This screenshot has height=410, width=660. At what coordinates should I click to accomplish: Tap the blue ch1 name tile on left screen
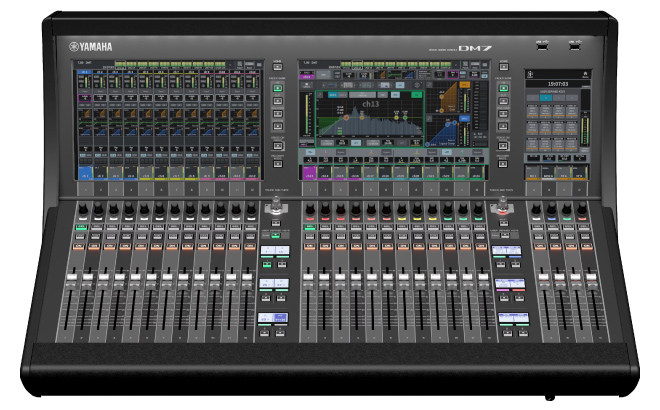tap(85, 173)
